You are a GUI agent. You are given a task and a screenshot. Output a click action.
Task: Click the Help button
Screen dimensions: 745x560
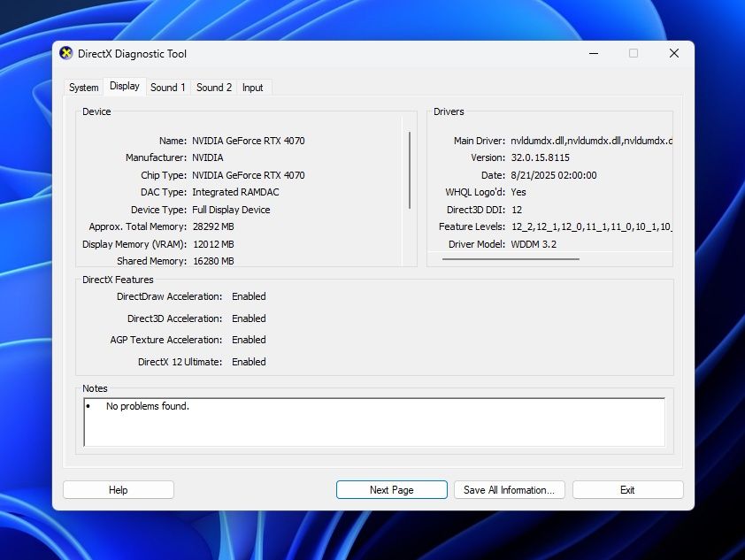[119, 490]
